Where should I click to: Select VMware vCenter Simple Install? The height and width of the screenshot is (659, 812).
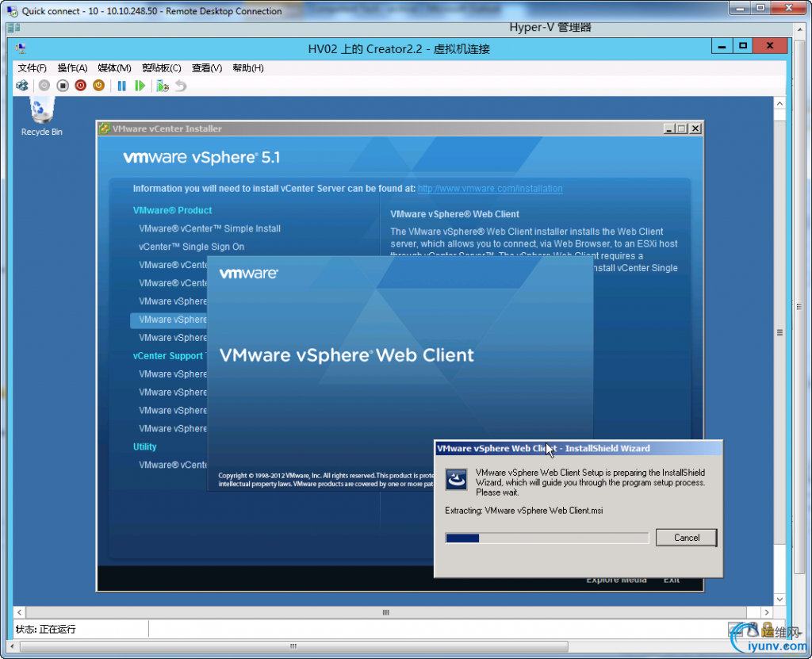209,228
